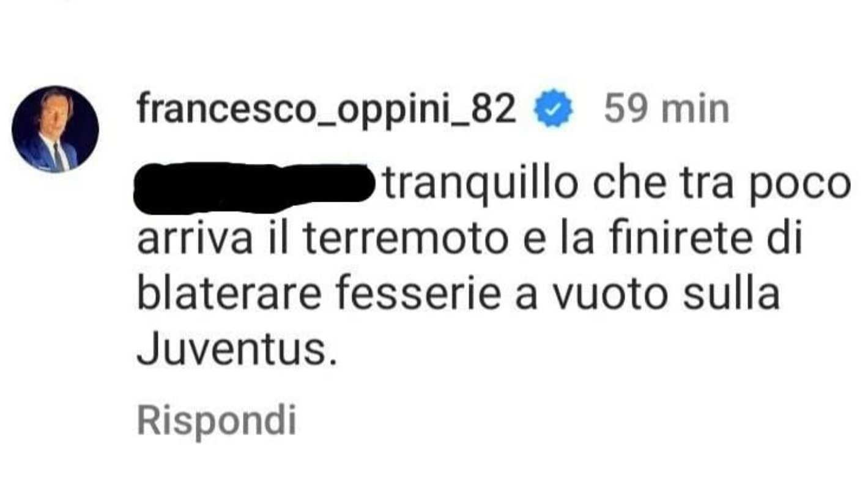Click the 59 min timestamp
The width and height of the screenshot is (868, 489).
click(x=667, y=110)
